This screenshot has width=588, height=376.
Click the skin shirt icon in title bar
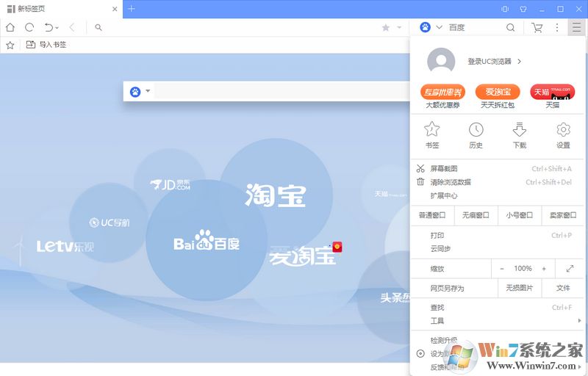point(523,9)
